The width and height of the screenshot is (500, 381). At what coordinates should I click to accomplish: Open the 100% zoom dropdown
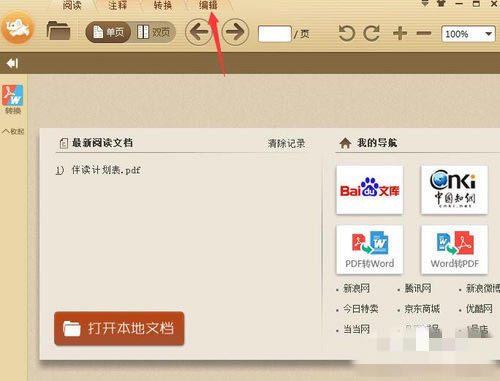point(468,34)
